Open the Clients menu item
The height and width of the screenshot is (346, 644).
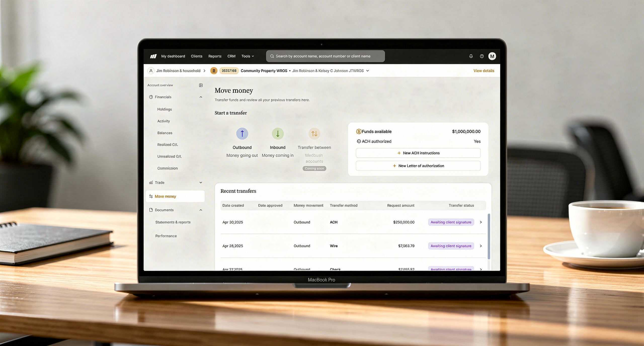click(x=196, y=56)
